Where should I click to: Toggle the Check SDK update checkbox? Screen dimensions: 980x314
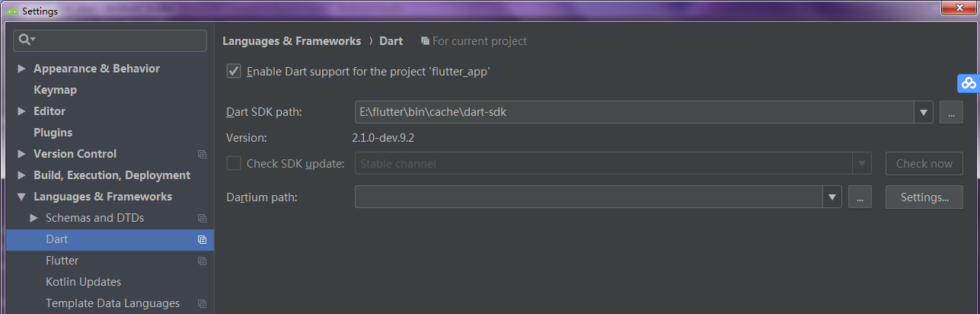[x=234, y=163]
